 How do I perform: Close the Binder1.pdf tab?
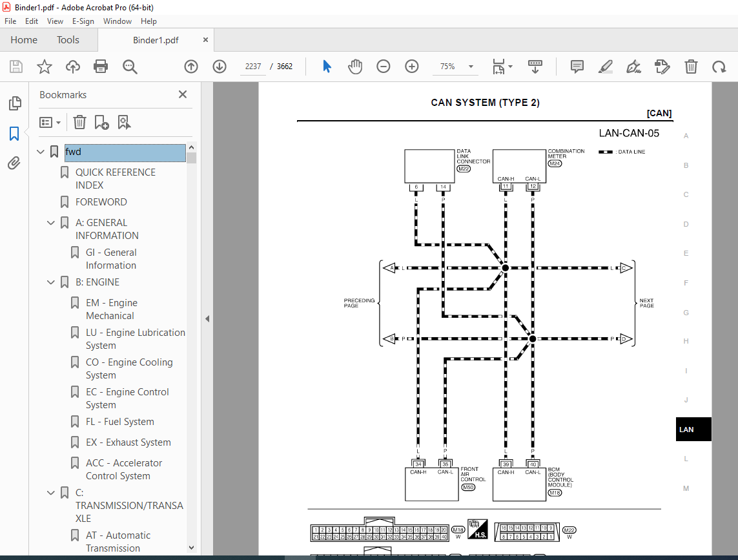point(205,40)
